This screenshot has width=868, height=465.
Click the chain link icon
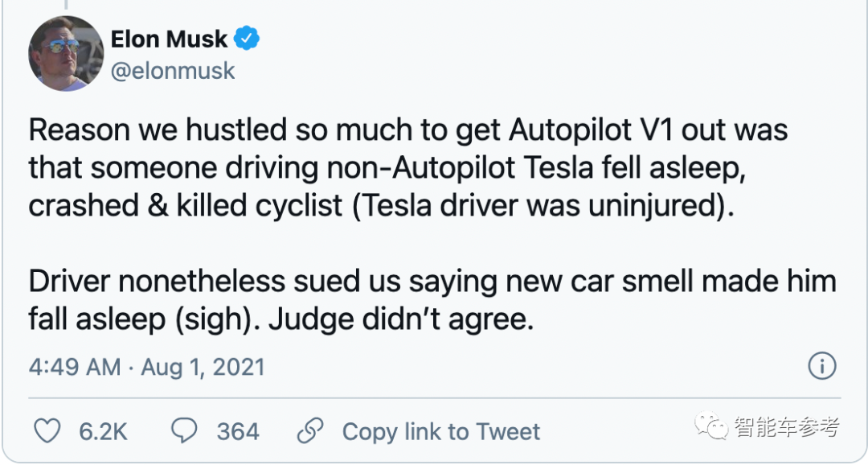(310, 431)
